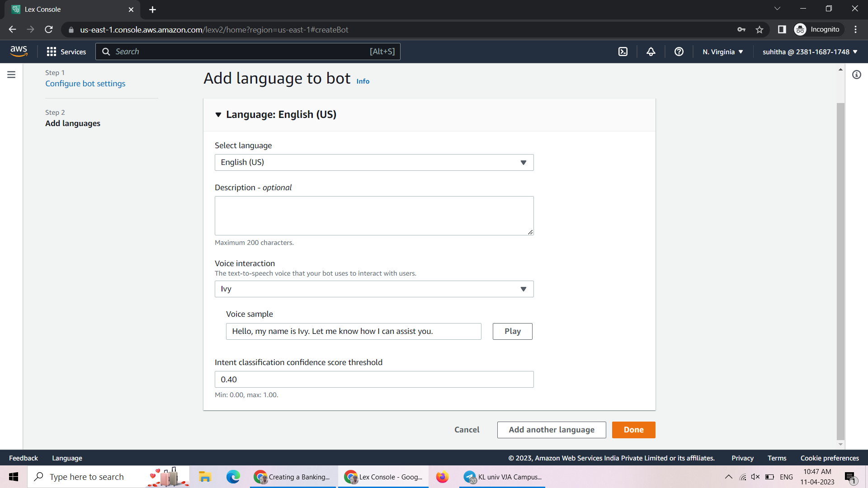Open the account menu for suhitha
Viewport: 868px width, 488px height.
pos(809,52)
